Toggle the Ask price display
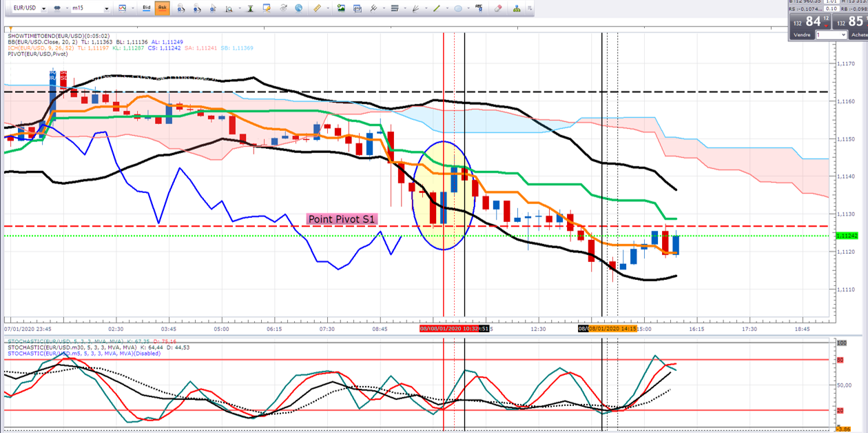This screenshot has width=868, height=433. pos(163,8)
